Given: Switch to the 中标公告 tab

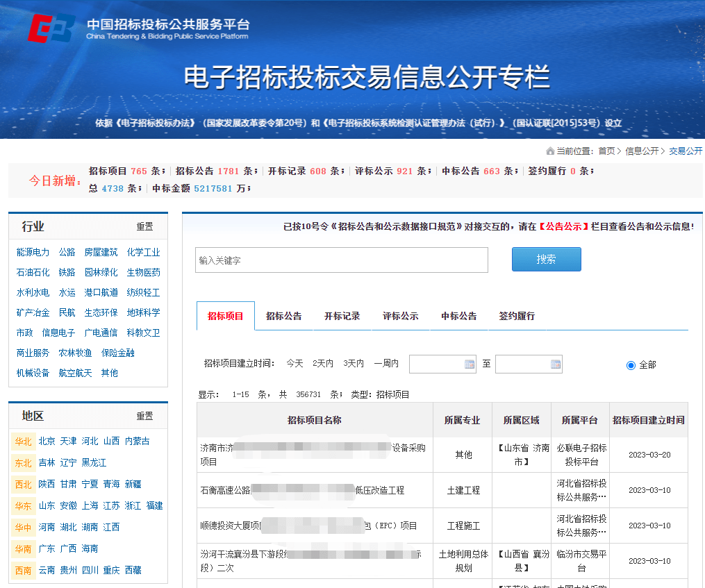Looking at the screenshot, I should tap(459, 316).
